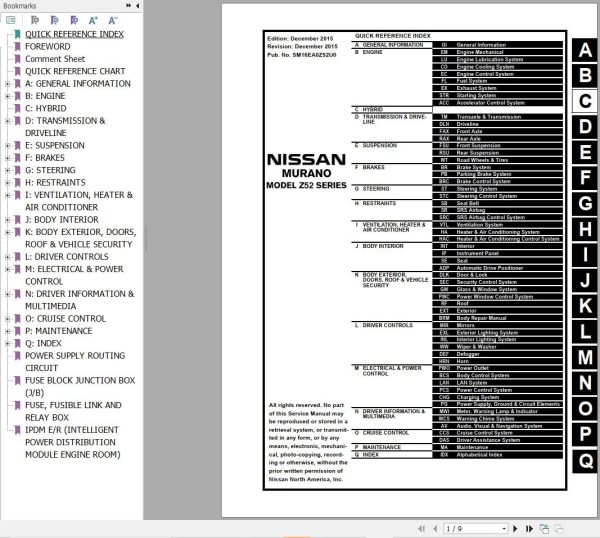Expand the D: TRANSMISSION & DRIVELINE bookmark
Screen dimensions: 600x538
[8, 121]
